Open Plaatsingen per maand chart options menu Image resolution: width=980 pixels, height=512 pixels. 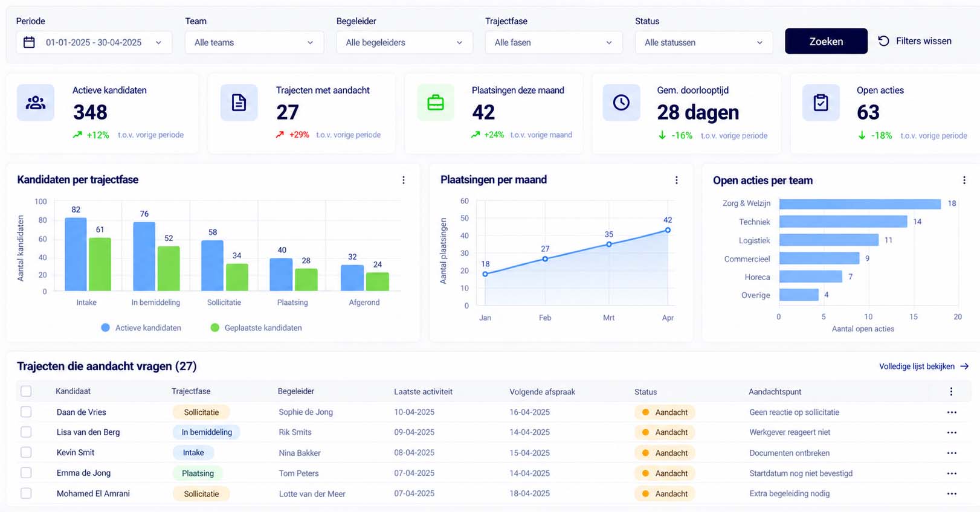(677, 180)
